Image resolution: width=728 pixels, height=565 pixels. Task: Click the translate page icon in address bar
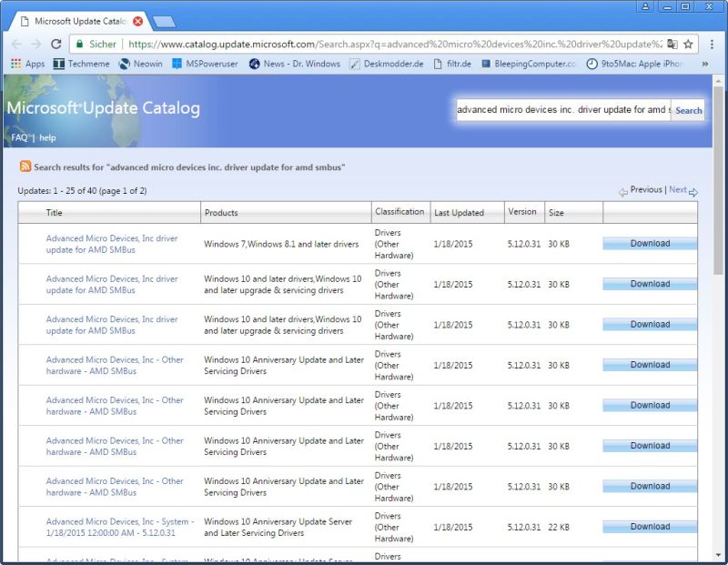[672, 44]
